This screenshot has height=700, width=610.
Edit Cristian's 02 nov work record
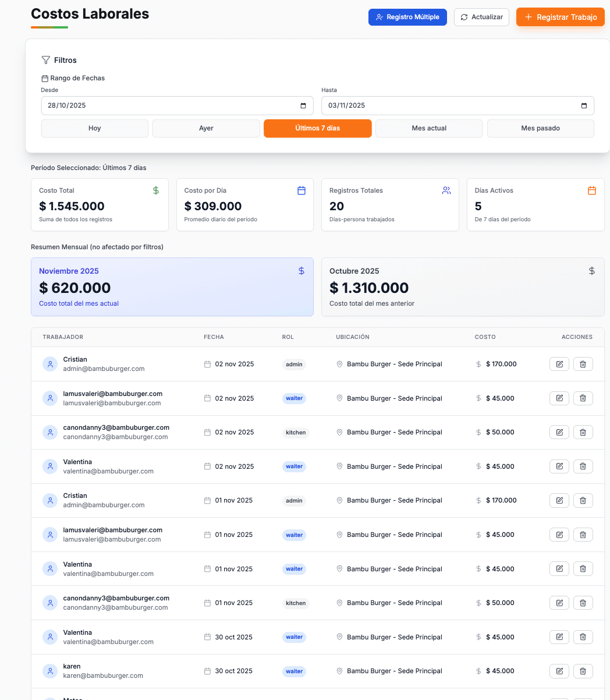tap(559, 364)
